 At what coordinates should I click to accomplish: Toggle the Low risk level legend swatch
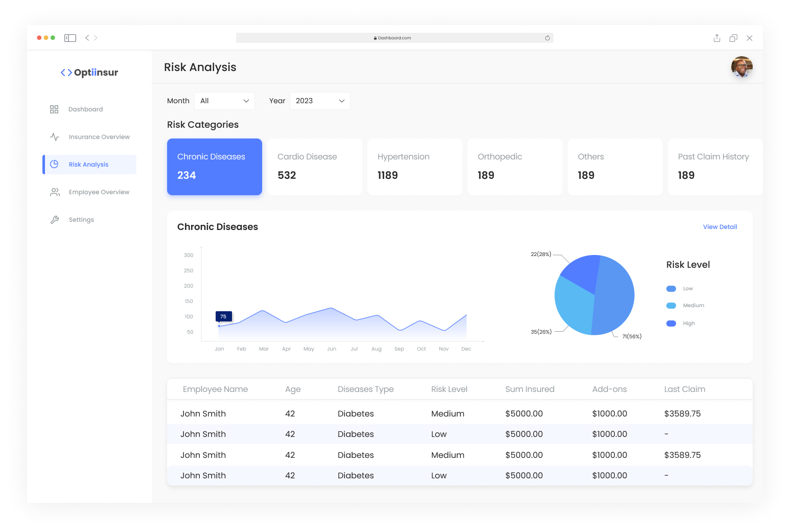point(671,289)
